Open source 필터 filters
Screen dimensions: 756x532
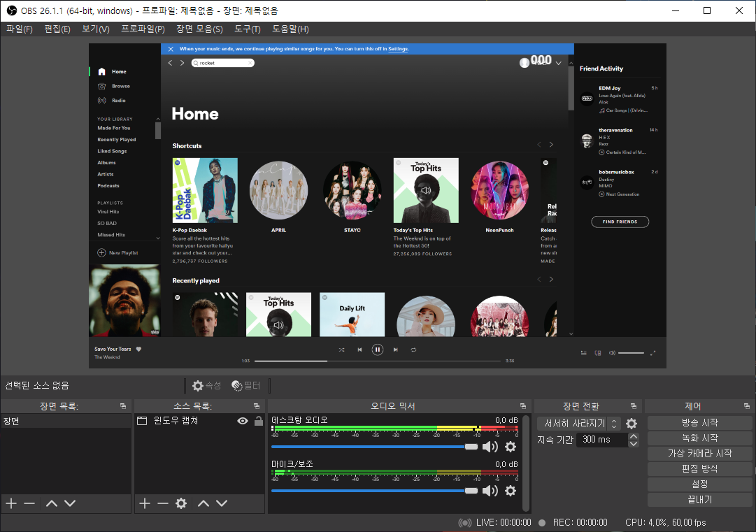(246, 385)
